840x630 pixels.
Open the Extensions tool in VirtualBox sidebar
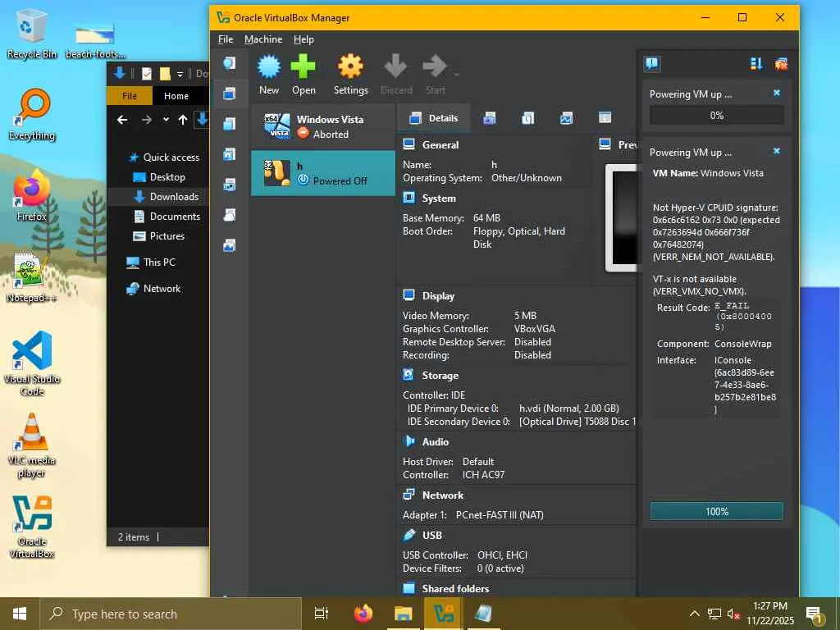230,124
